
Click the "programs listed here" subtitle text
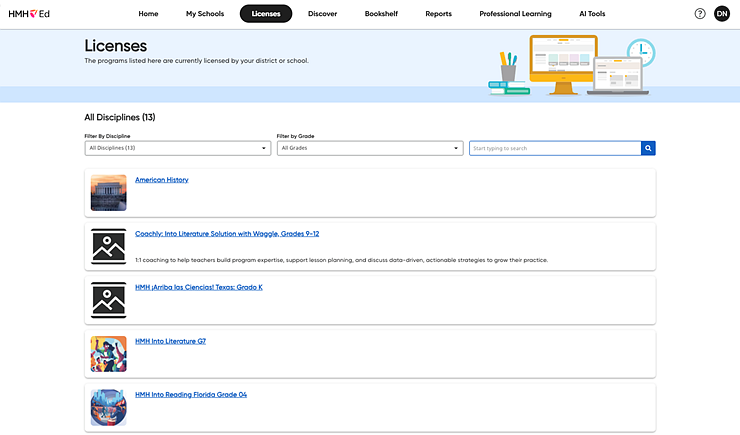point(196,61)
